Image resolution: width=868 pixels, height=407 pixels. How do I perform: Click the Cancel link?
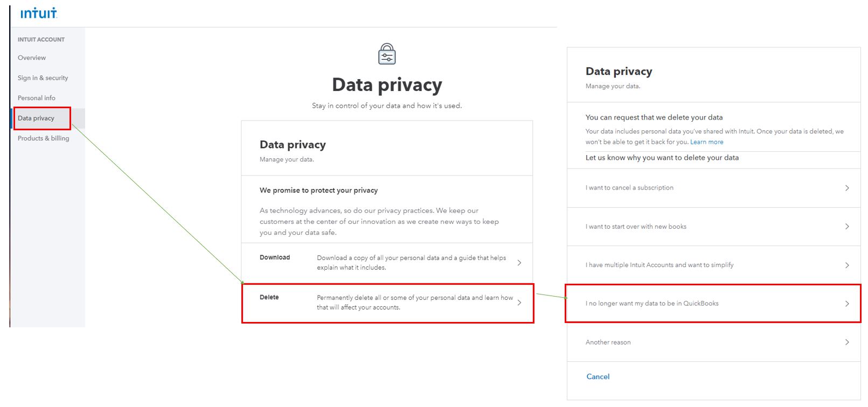pos(598,377)
